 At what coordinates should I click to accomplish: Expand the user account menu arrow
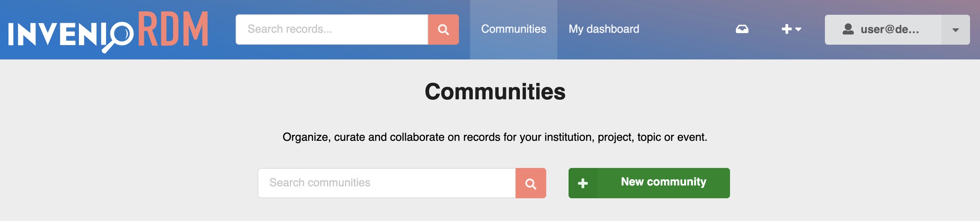coord(956,30)
